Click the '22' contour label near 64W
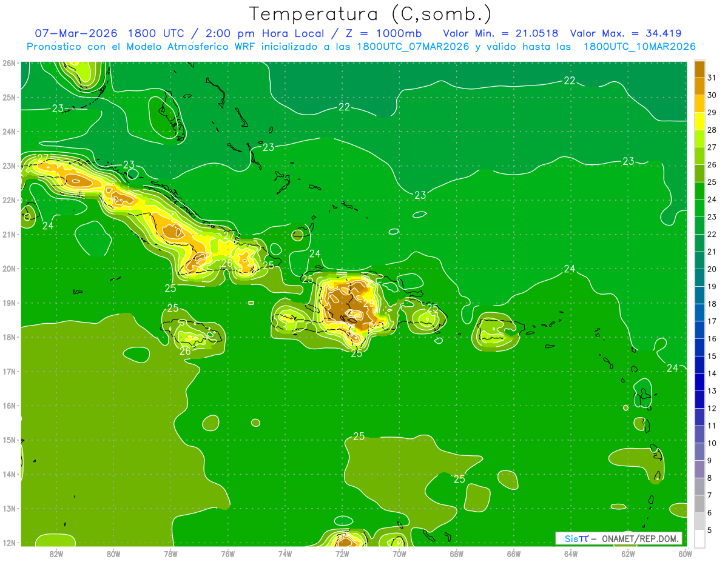Screen dimensions: 728x562 coord(569,80)
